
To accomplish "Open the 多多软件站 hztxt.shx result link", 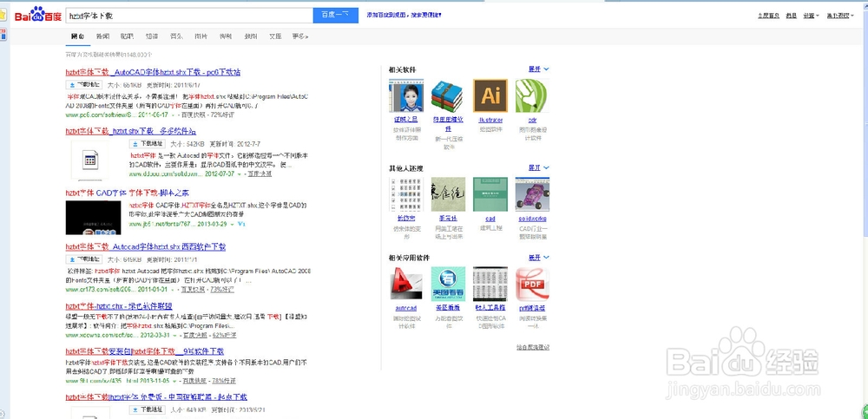I will click(x=131, y=131).
